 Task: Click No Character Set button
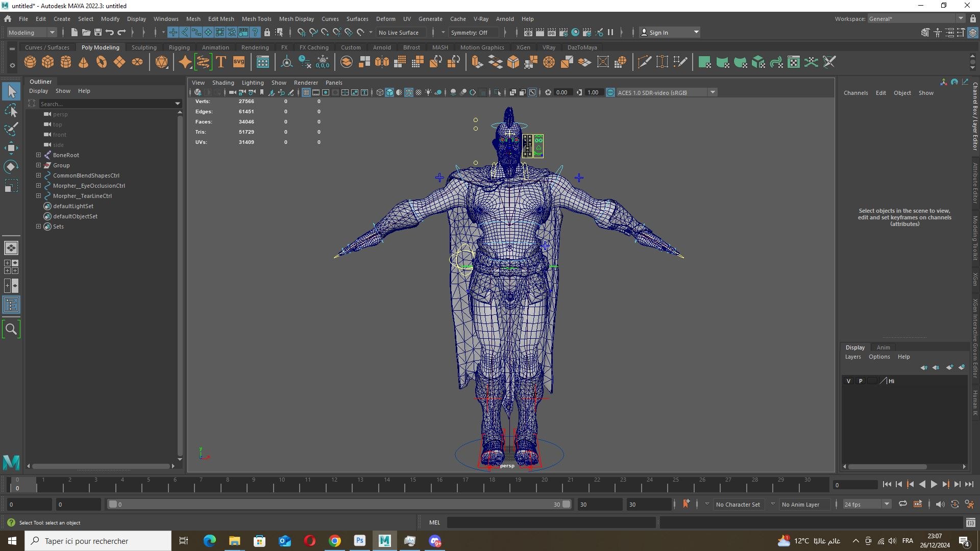[x=738, y=504]
